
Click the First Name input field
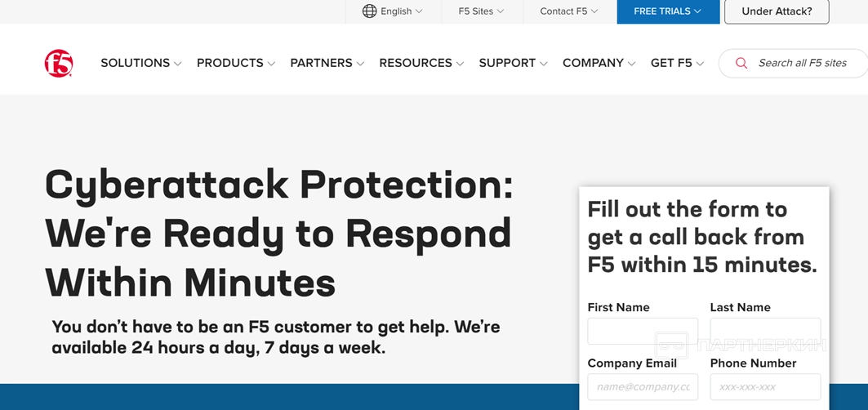pyautogui.click(x=643, y=332)
